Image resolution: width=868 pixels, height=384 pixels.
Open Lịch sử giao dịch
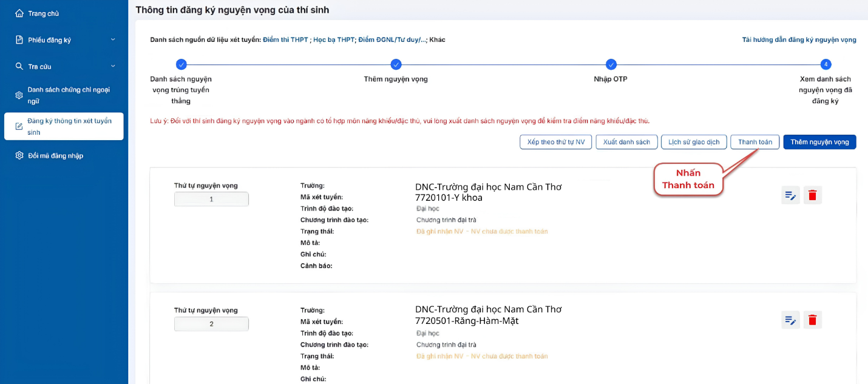(694, 142)
